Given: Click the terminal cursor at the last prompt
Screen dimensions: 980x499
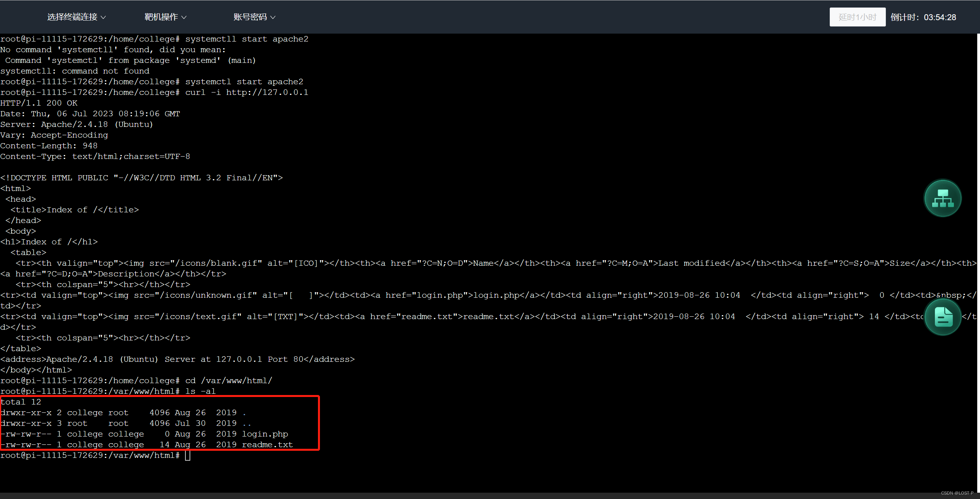Looking at the screenshot, I should 188,456.
